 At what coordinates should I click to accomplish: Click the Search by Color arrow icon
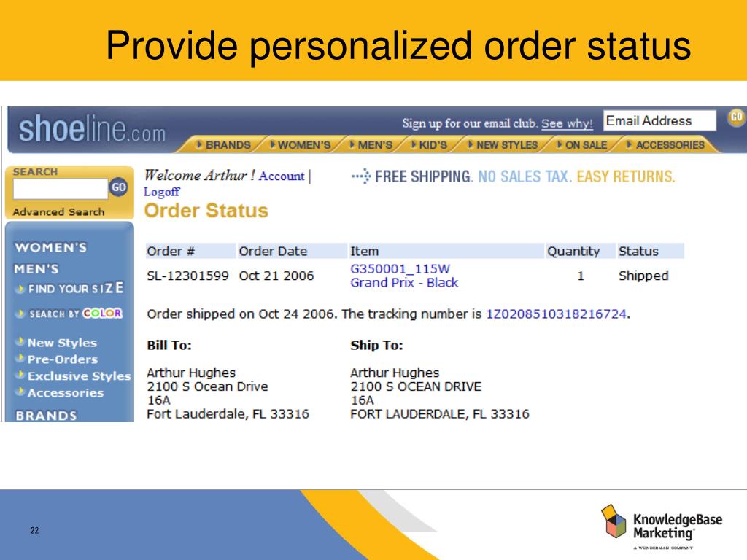[20, 314]
